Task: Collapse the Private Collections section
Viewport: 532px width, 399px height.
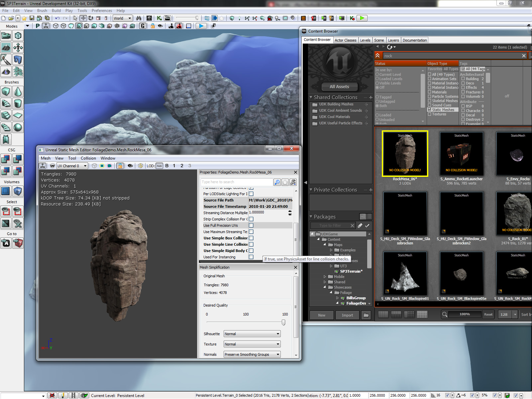Action: (x=311, y=190)
